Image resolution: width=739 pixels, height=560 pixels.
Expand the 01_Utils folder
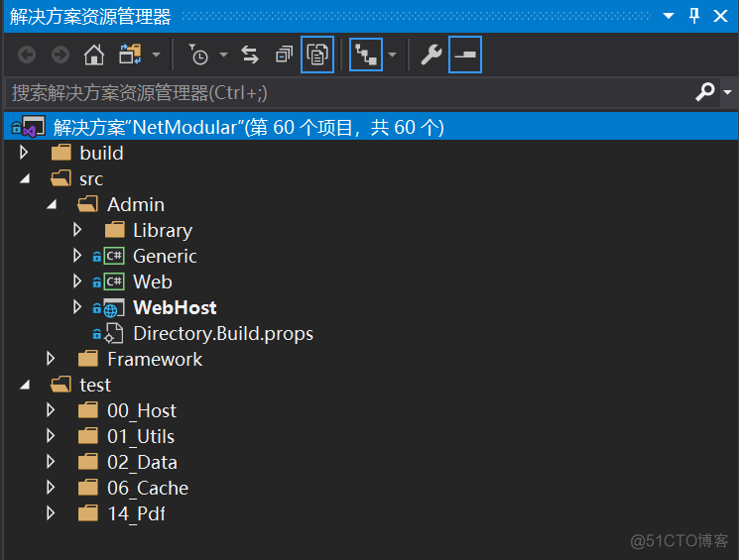[51, 436]
